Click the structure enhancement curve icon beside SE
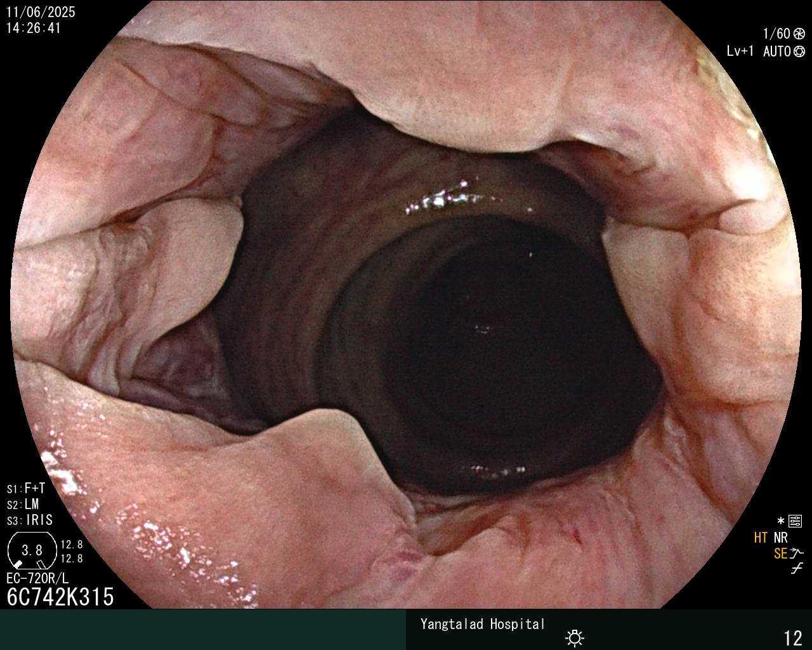The width and height of the screenshot is (812, 650). (796, 554)
